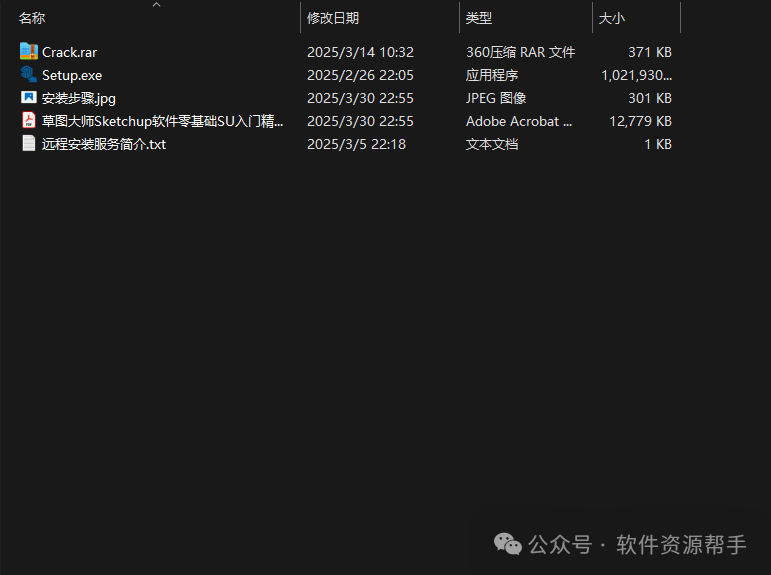Sort files by 修改日期 column header
The width and height of the screenshot is (771, 575).
[x=333, y=18]
